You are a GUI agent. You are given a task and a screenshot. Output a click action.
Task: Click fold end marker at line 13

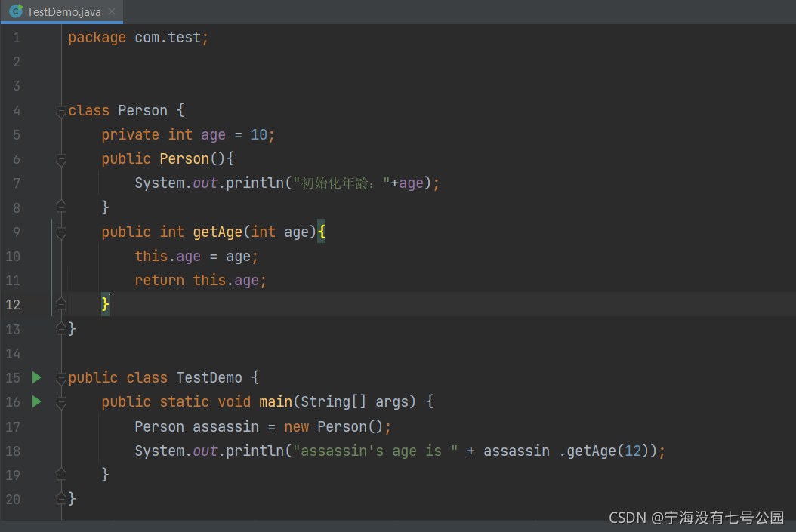click(x=61, y=329)
